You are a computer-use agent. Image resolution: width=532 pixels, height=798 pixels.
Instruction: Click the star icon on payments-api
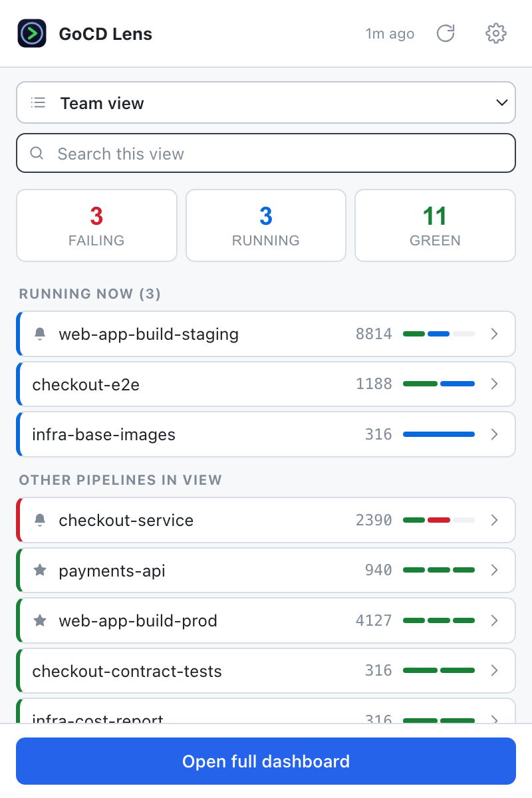(x=40, y=570)
